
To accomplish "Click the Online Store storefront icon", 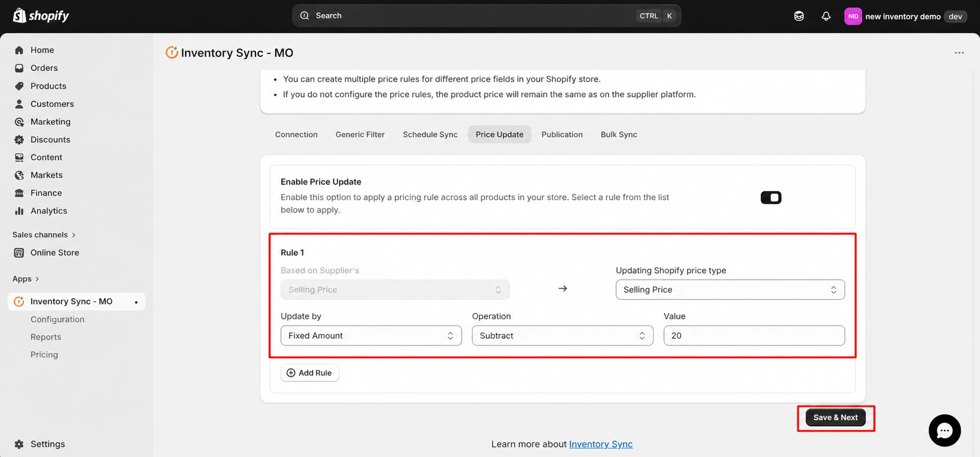I will click(19, 253).
